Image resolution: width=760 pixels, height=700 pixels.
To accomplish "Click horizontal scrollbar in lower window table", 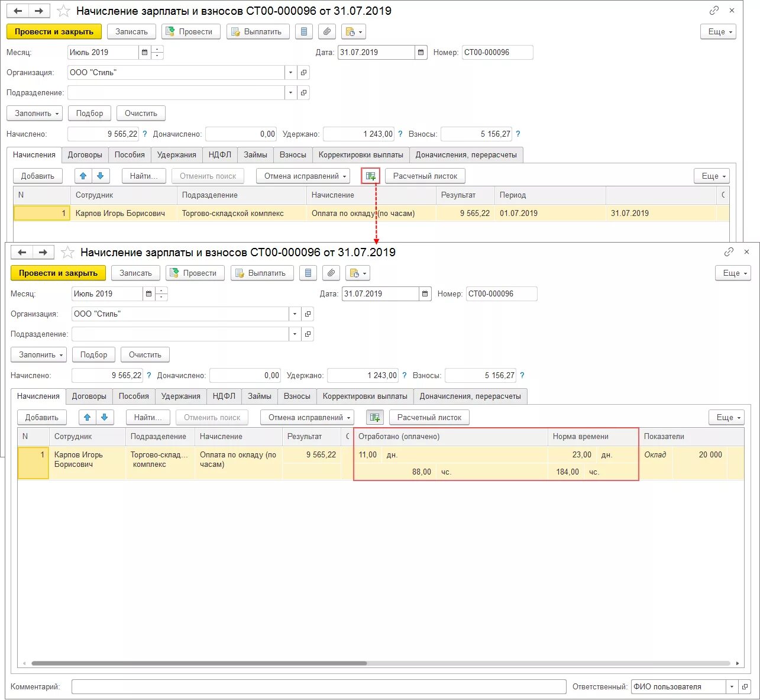I will click(199, 663).
